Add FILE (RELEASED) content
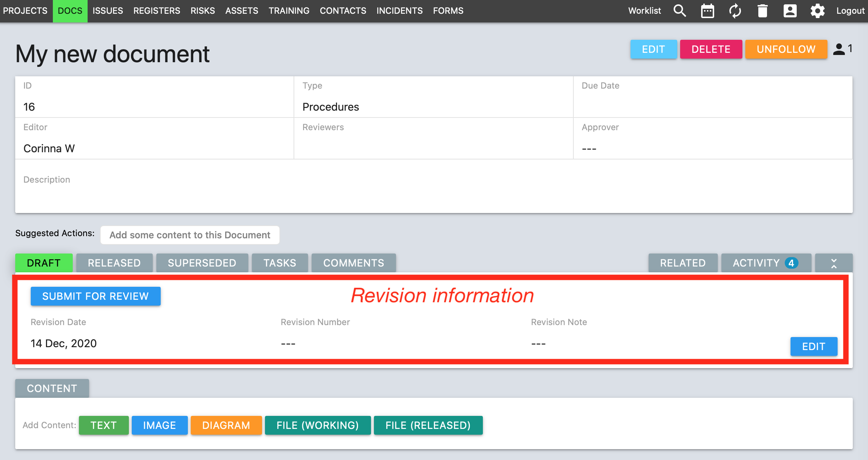868x460 pixels. (428, 425)
